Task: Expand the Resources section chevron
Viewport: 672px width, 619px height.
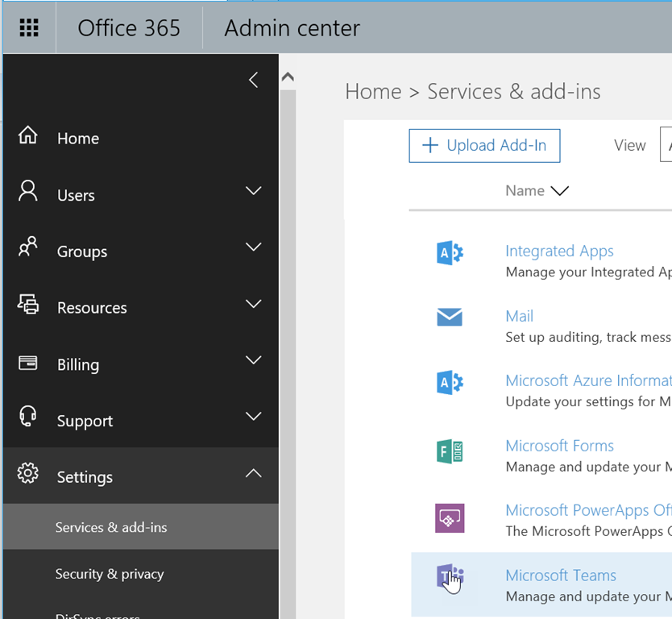Action: pos(253,304)
